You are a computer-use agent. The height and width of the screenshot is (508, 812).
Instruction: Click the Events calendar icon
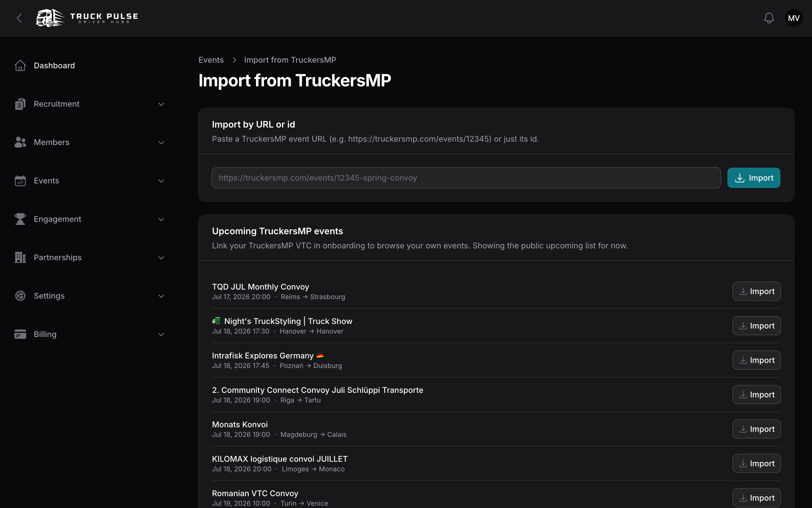coord(20,181)
